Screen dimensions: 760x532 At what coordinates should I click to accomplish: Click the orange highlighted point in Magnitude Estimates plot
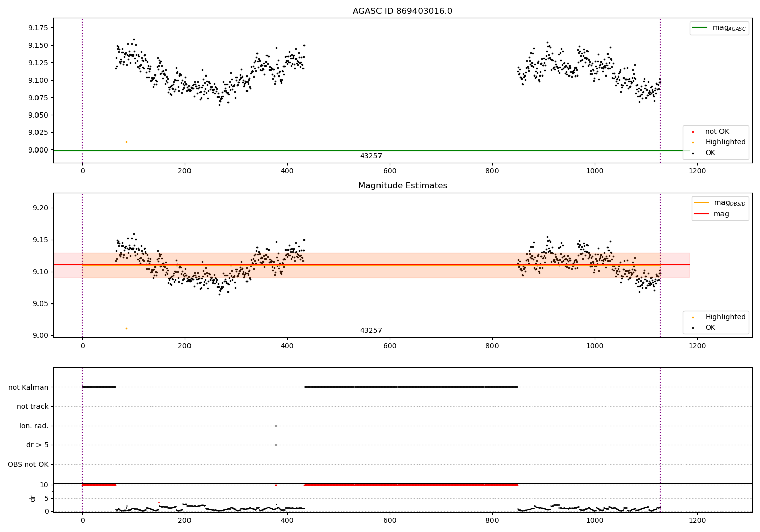(x=126, y=328)
